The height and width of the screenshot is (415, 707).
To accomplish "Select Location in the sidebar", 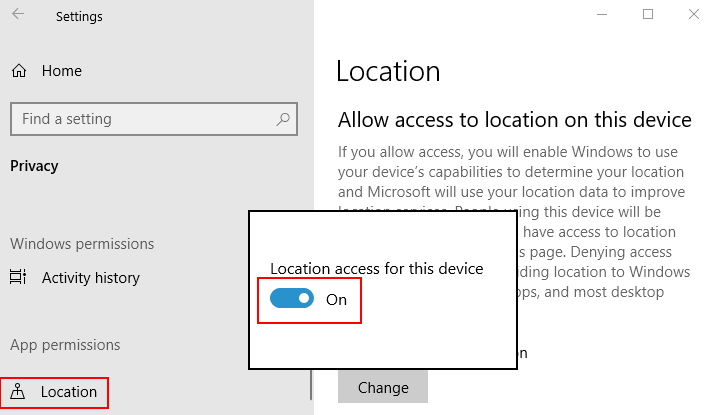I will tap(54, 392).
